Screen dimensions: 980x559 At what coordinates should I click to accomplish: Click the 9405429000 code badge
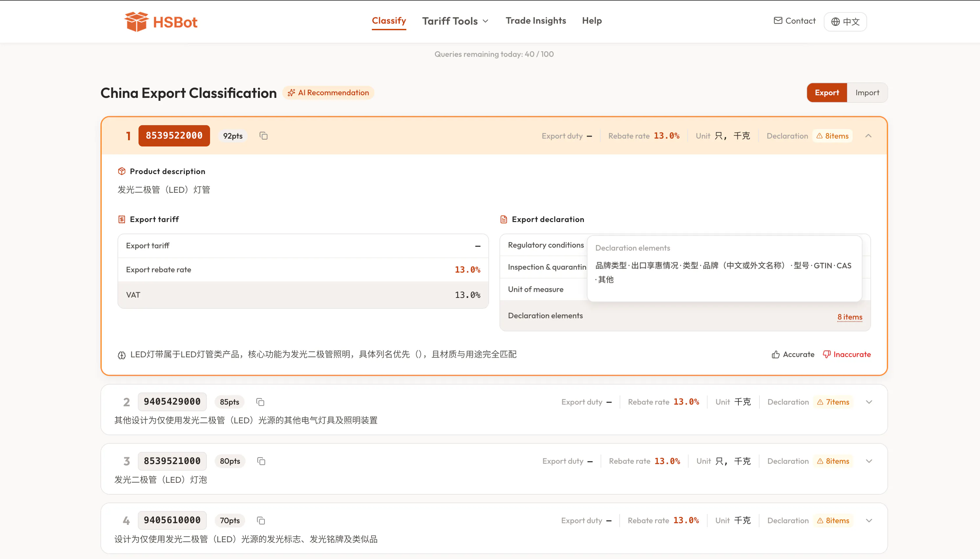tap(172, 402)
